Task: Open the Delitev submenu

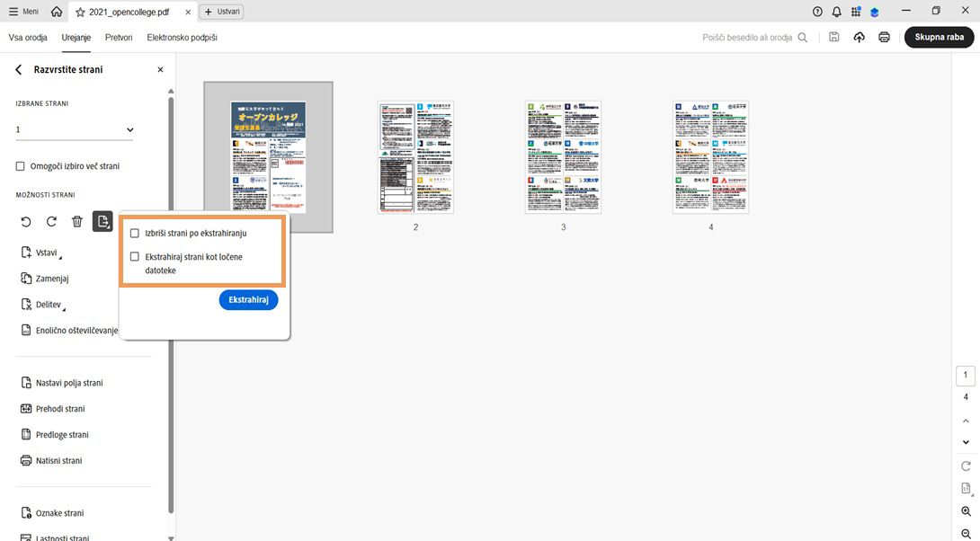Action: 43,305
